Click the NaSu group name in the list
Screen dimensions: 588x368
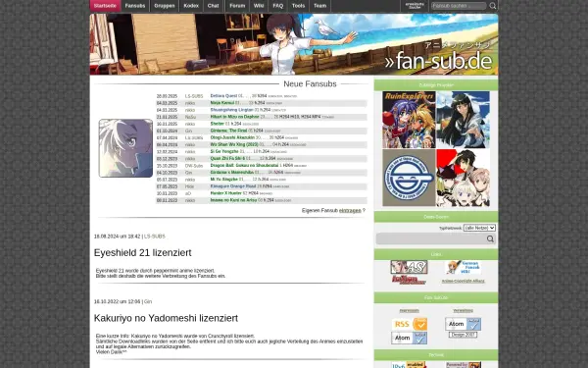pyautogui.click(x=190, y=117)
